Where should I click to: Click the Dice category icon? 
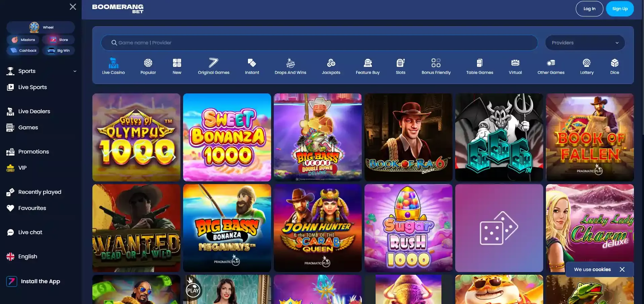614,66
